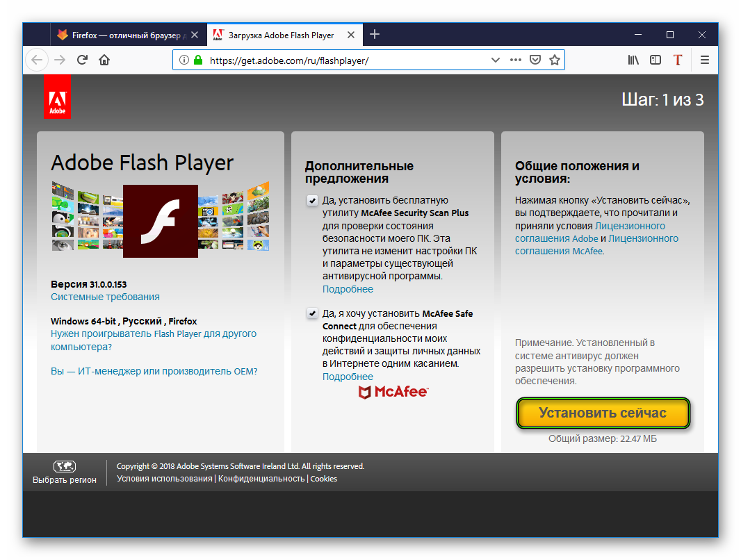Screen dimensions: 741x560
Task: Open Лицензионного соглашения Adobe link
Action: coord(590,232)
